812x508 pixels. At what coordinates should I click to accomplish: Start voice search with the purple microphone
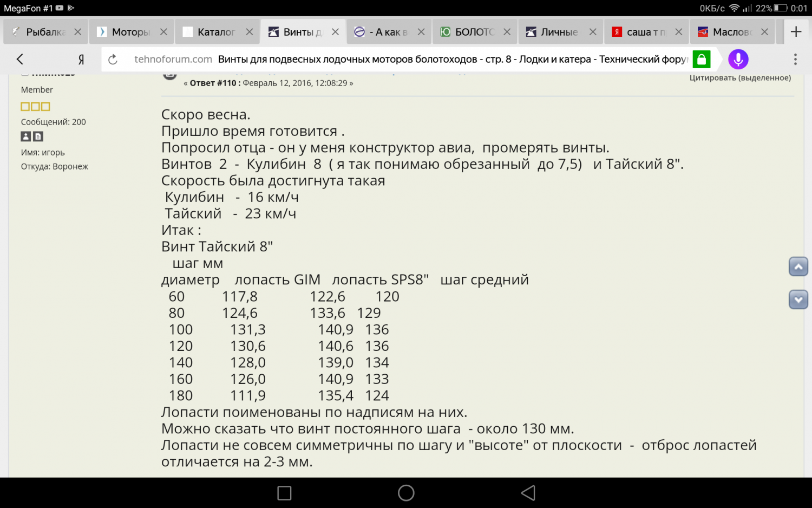tap(738, 59)
